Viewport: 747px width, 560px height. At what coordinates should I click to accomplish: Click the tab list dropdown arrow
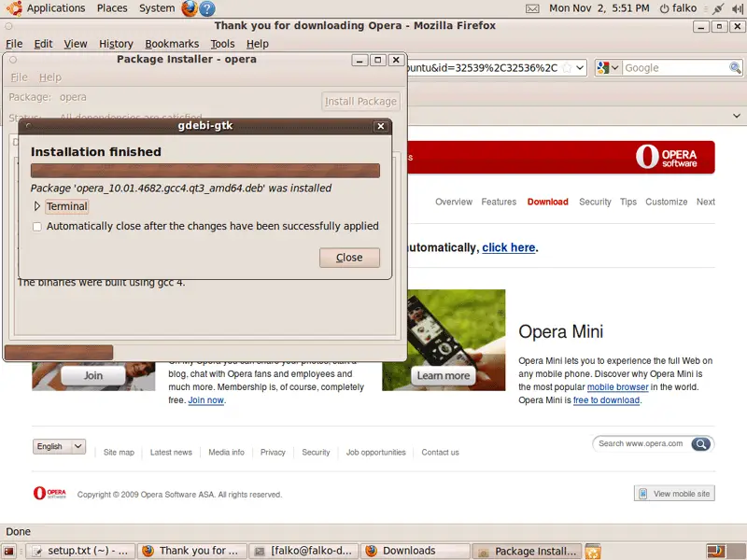point(737,116)
